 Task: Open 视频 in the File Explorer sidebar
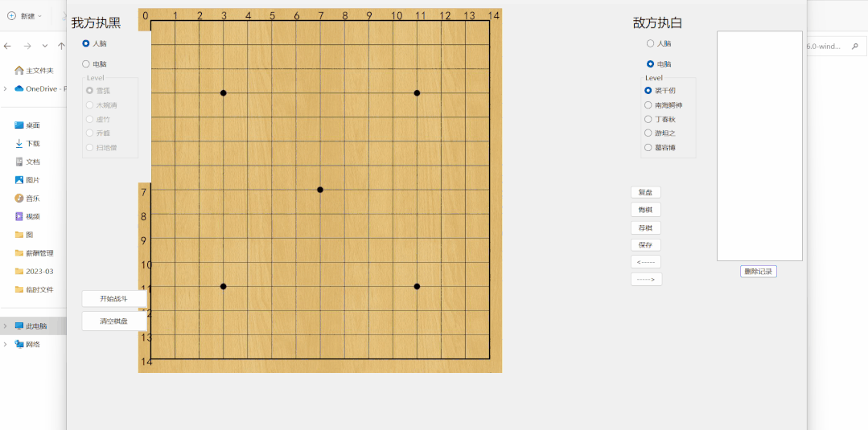pyautogui.click(x=27, y=216)
